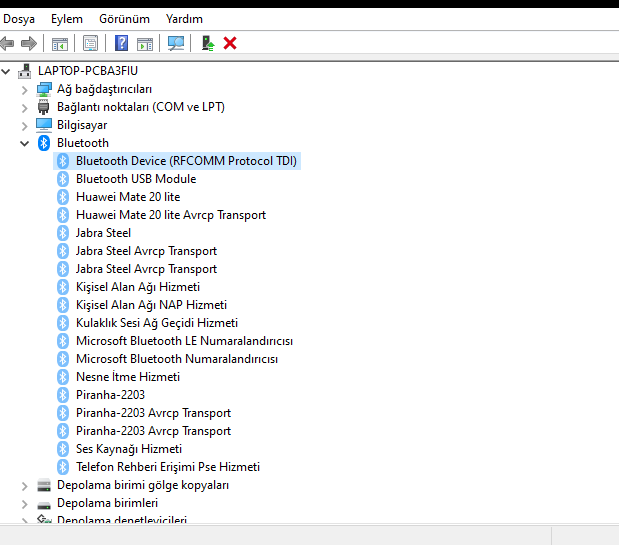Expand the Depolama birimleri category
Image resolution: width=619 pixels, height=545 pixels.
point(24,504)
